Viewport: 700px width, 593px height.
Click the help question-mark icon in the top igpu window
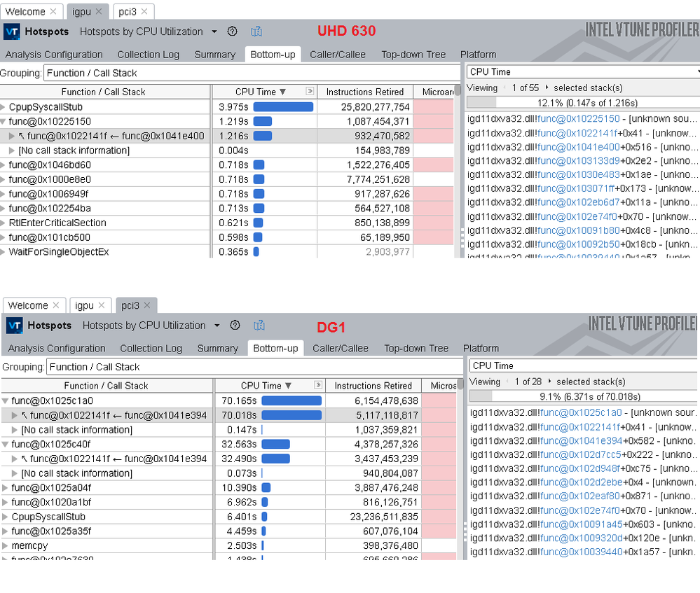232,32
